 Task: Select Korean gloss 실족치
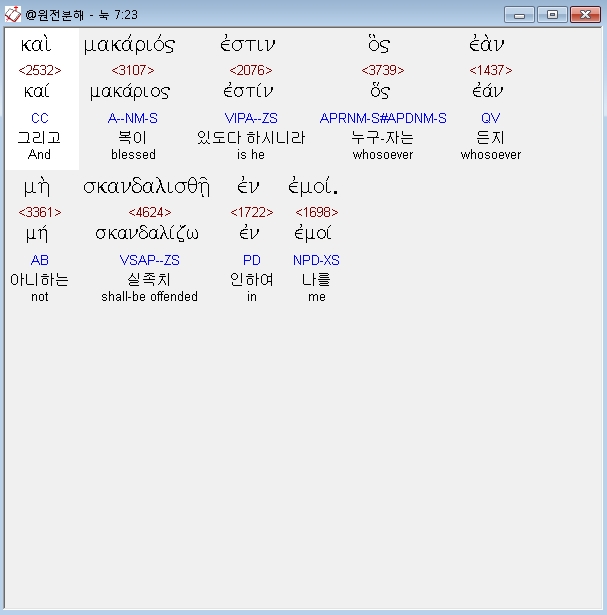pyautogui.click(x=149, y=280)
